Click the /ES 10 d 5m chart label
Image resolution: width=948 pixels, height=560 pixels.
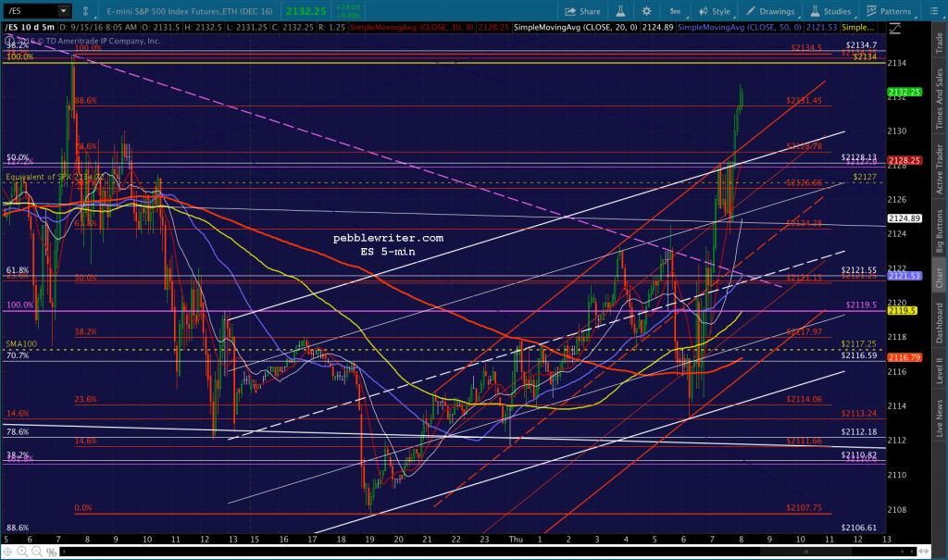point(30,27)
